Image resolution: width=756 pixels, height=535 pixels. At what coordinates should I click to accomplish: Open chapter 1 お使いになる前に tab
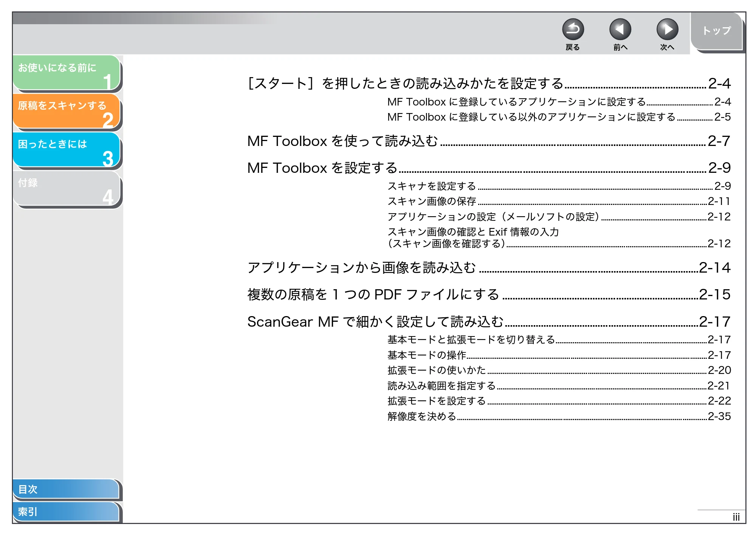67,73
